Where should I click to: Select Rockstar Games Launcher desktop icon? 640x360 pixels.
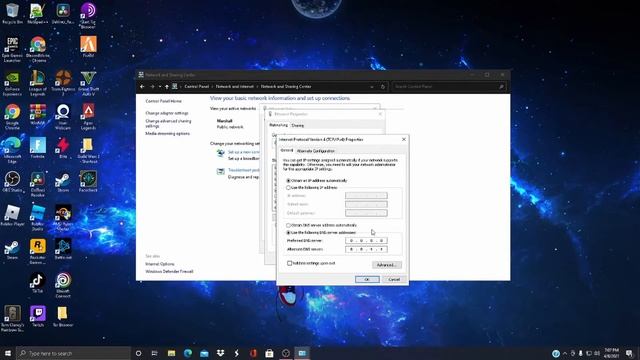click(38, 251)
